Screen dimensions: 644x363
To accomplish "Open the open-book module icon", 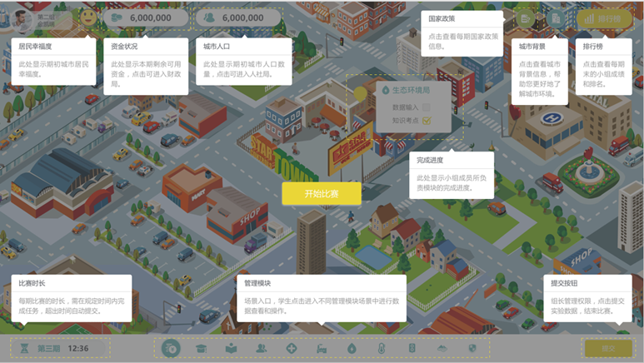I will [231, 348].
